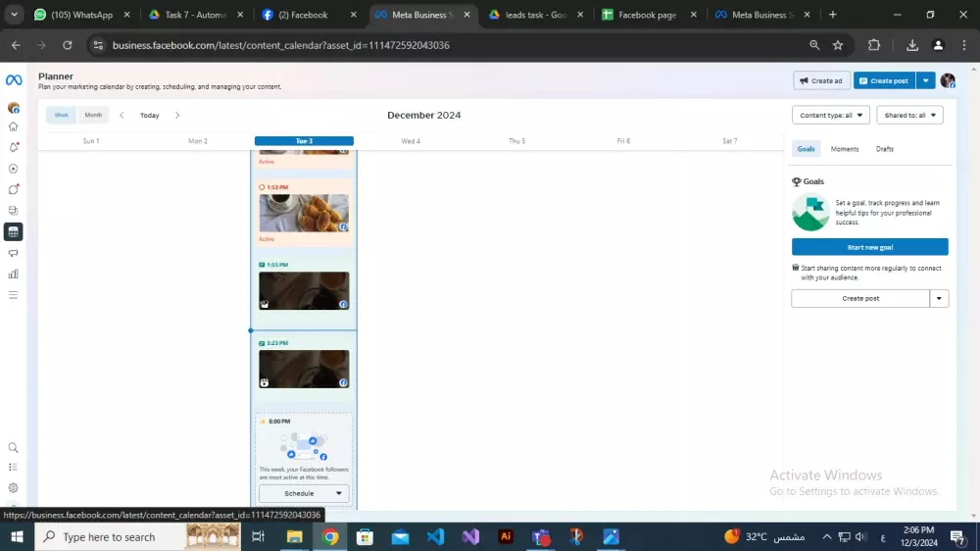Open the Notifications bell in the sidebar
This screenshot has width=980, height=551.
pos(13,148)
